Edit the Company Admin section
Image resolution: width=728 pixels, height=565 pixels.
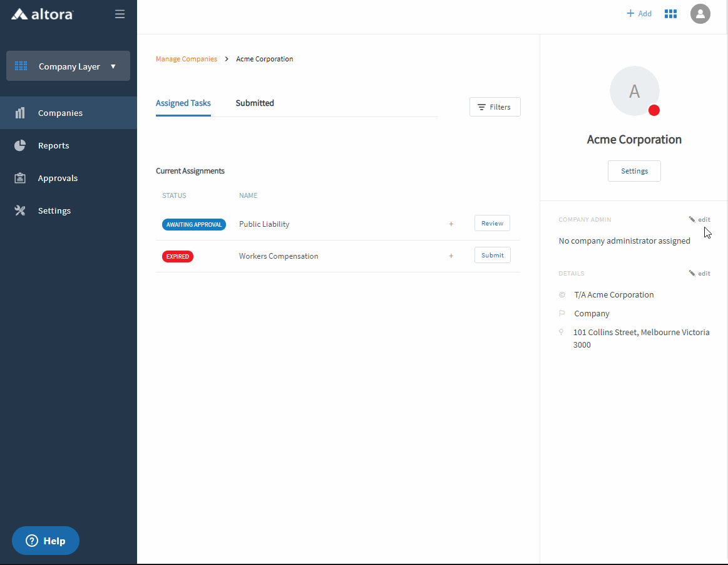coord(700,219)
